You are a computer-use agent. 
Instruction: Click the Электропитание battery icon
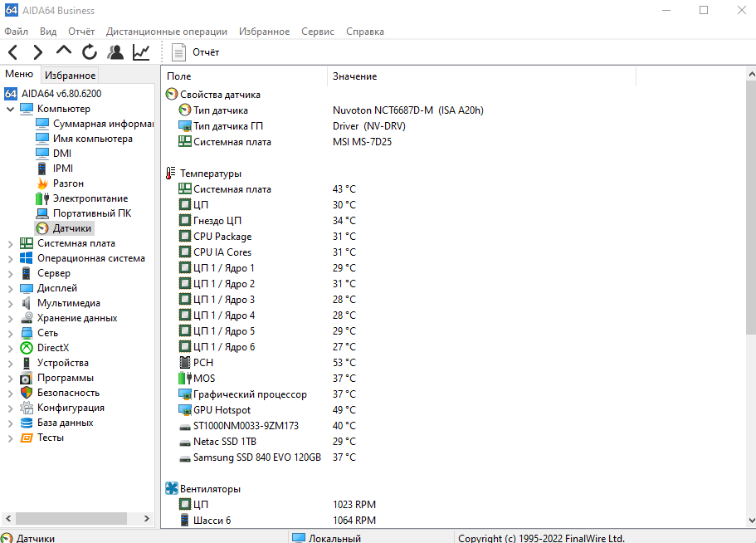coord(42,198)
